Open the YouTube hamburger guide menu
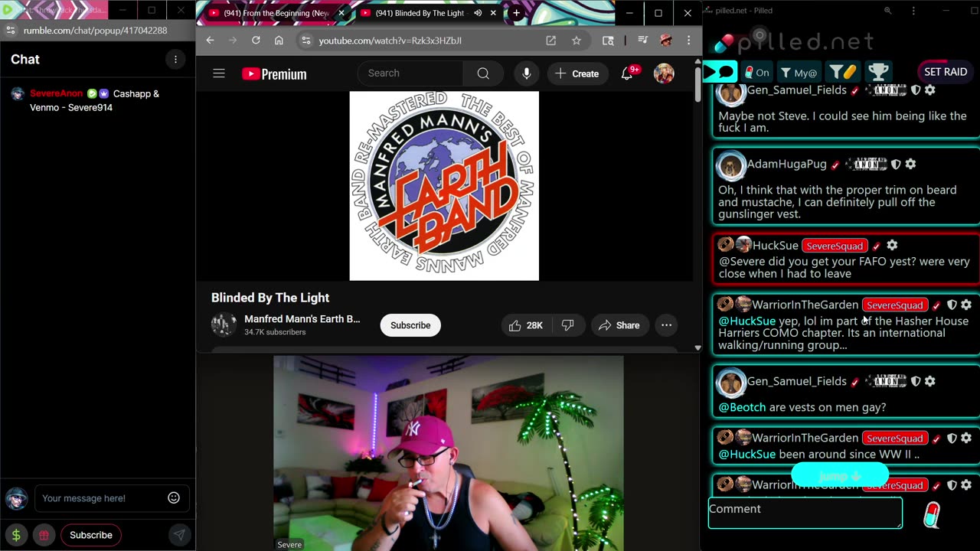The image size is (980, 551). [219, 73]
